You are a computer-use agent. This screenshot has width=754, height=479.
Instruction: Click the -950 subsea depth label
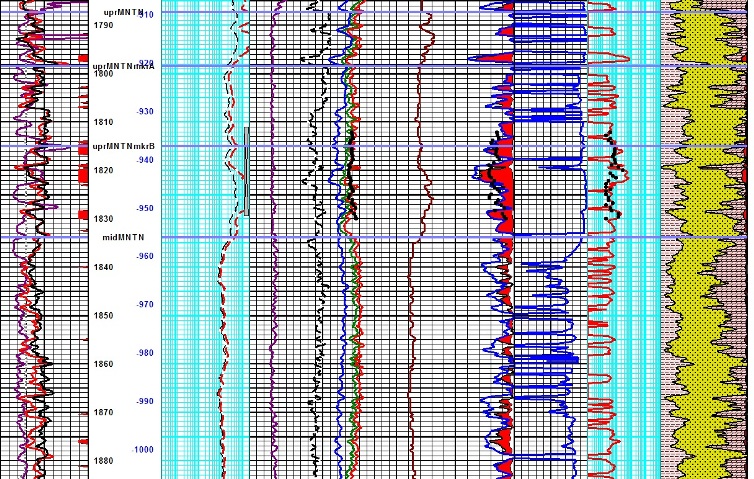[x=144, y=208]
